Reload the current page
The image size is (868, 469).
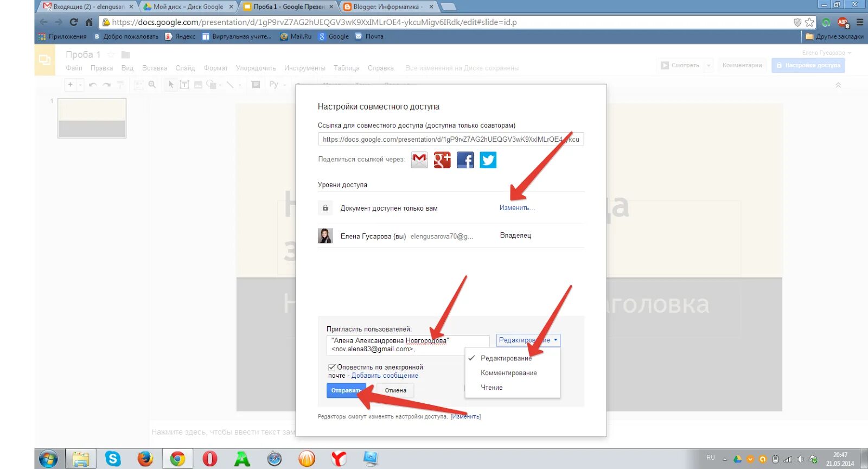pos(74,22)
